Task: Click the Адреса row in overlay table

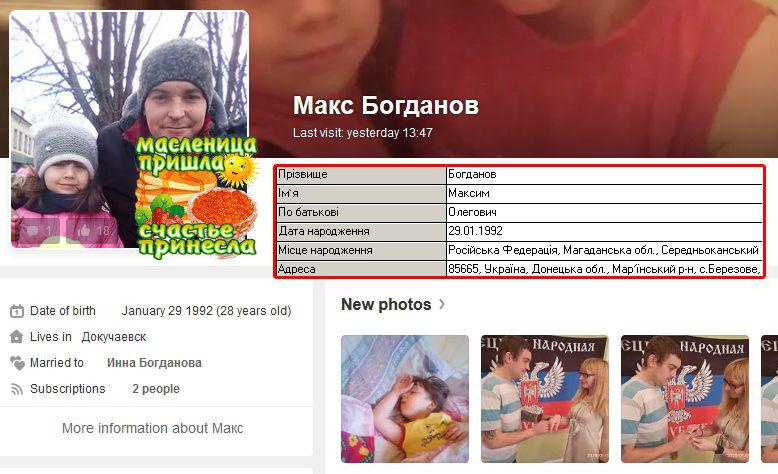Action: (x=519, y=269)
